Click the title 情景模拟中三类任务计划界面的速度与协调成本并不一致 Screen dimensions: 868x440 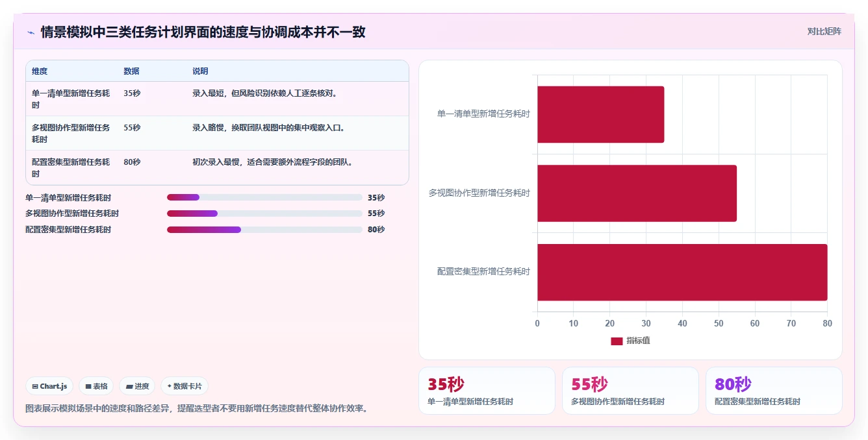pos(203,32)
